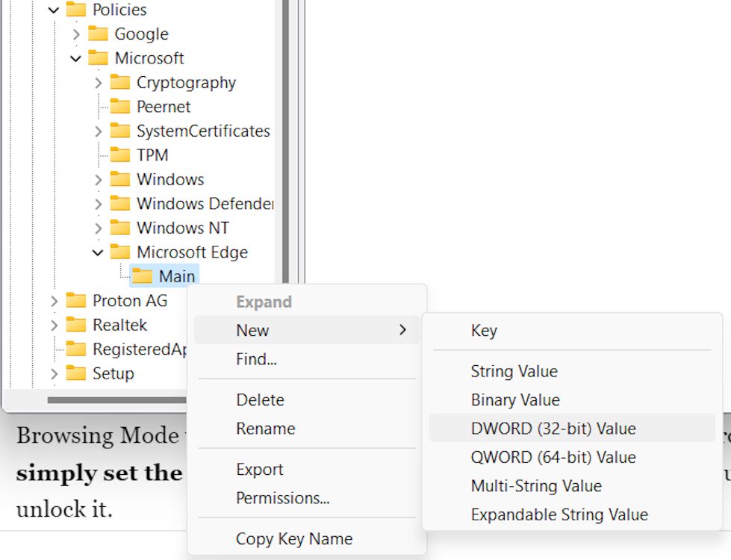
Task: Expand the Windows key chevron
Action: [98, 180]
